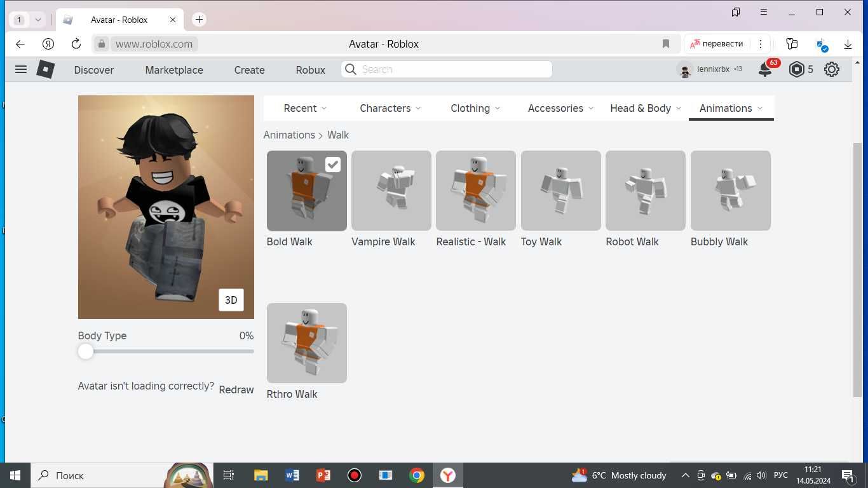868x488 pixels.
Task: Open Word from the taskbar
Action: (x=292, y=475)
